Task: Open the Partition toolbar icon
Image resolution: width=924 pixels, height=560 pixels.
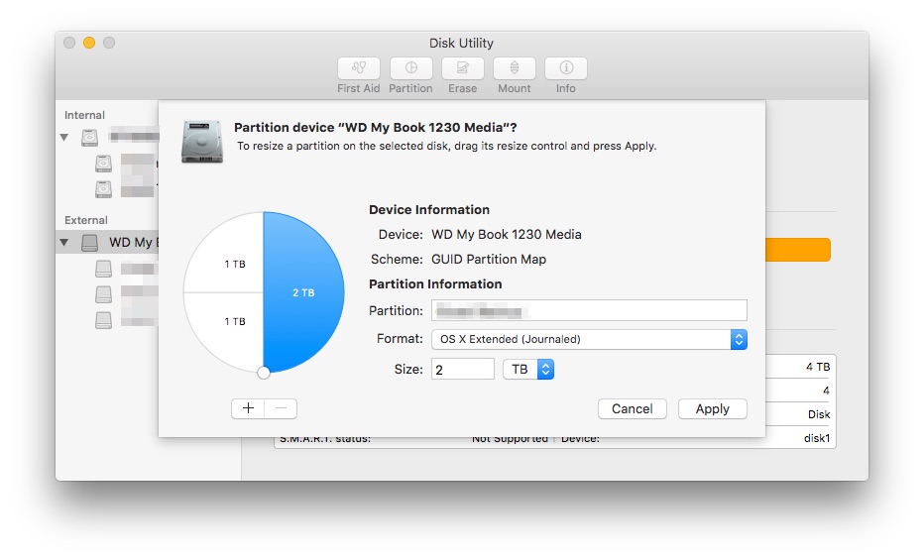Action: pos(410,68)
